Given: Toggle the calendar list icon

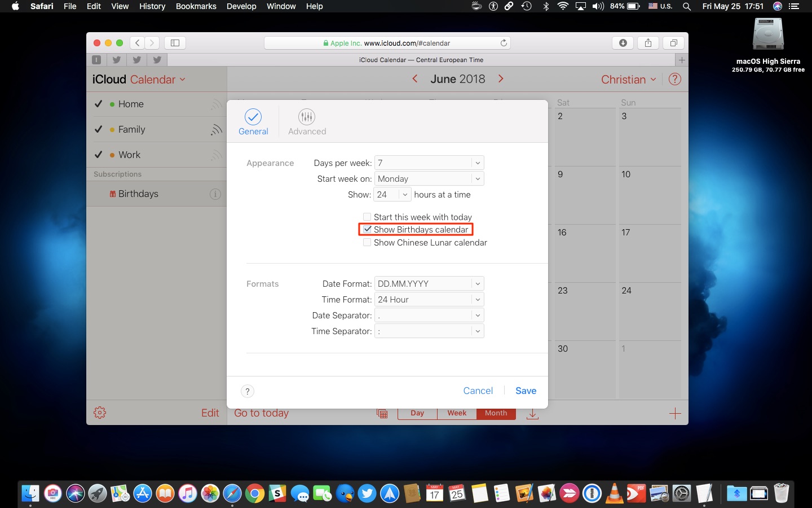Looking at the screenshot, I should [382, 414].
